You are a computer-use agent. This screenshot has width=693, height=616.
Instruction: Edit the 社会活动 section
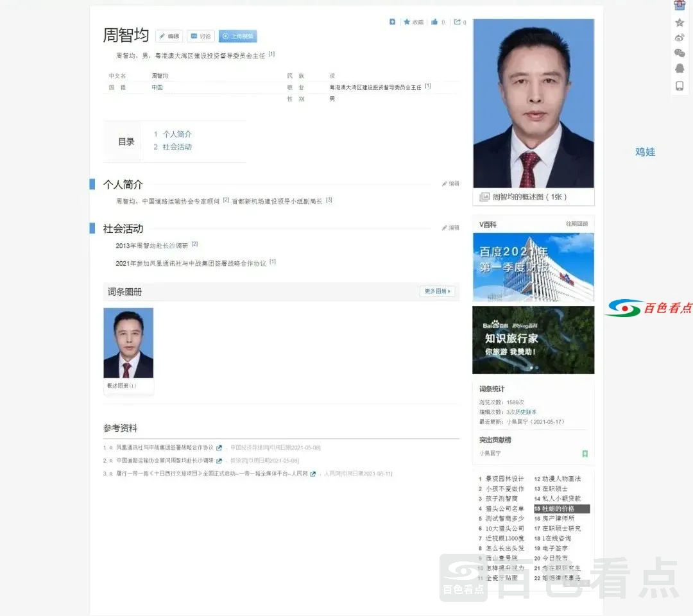[x=450, y=228]
